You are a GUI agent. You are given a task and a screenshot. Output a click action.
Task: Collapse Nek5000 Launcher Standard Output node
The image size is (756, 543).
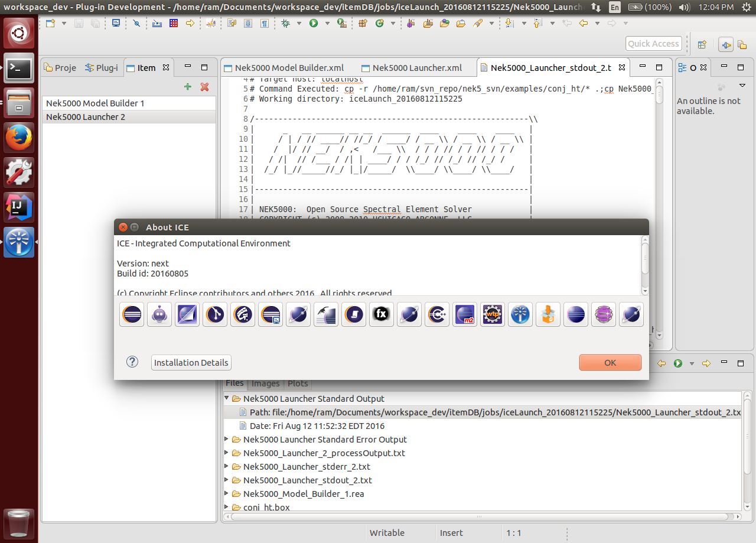pyautogui.click(x=227, y=399)
